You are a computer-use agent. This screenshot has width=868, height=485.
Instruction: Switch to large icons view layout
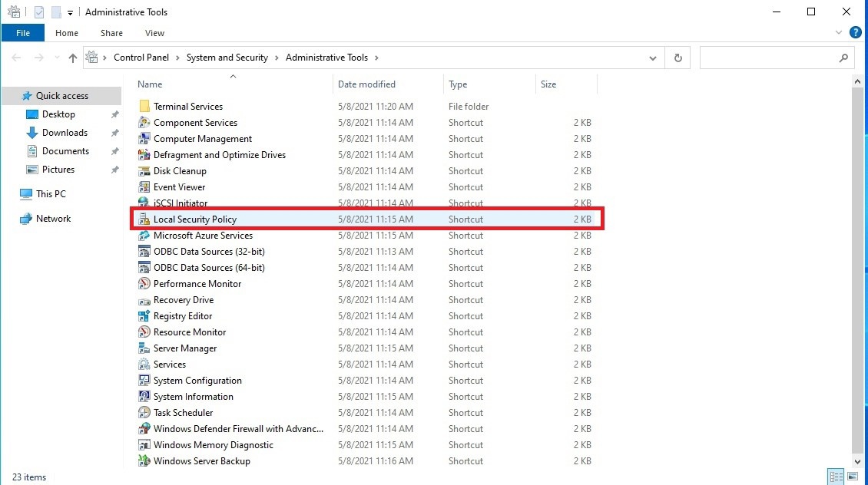click(x=853, y=476)
